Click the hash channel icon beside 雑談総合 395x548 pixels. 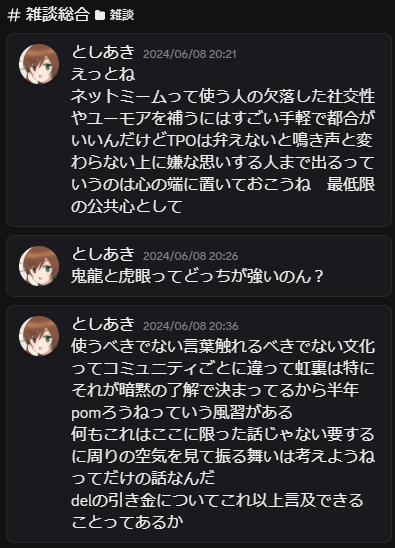click(x=14, y=15)
